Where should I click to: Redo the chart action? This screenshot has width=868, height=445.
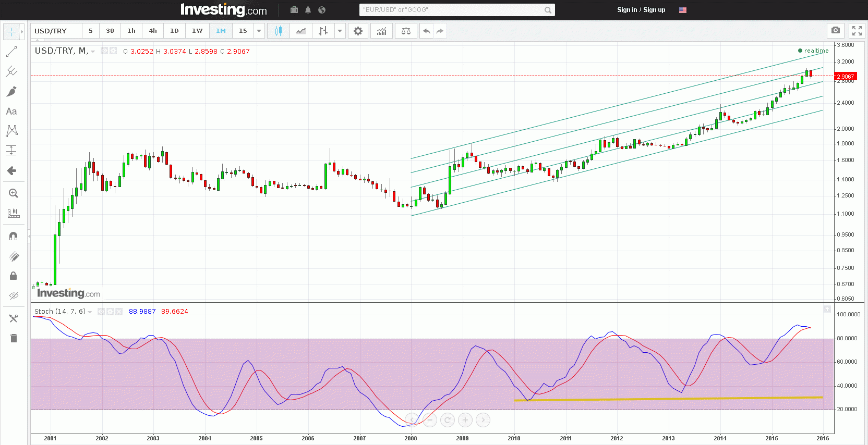coord(440,31)
